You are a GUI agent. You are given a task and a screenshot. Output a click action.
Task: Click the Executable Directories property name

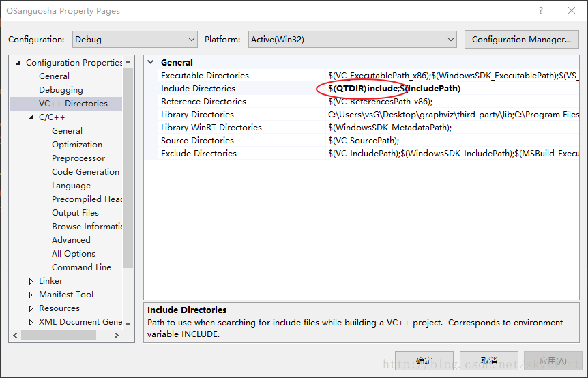(205, 75)
